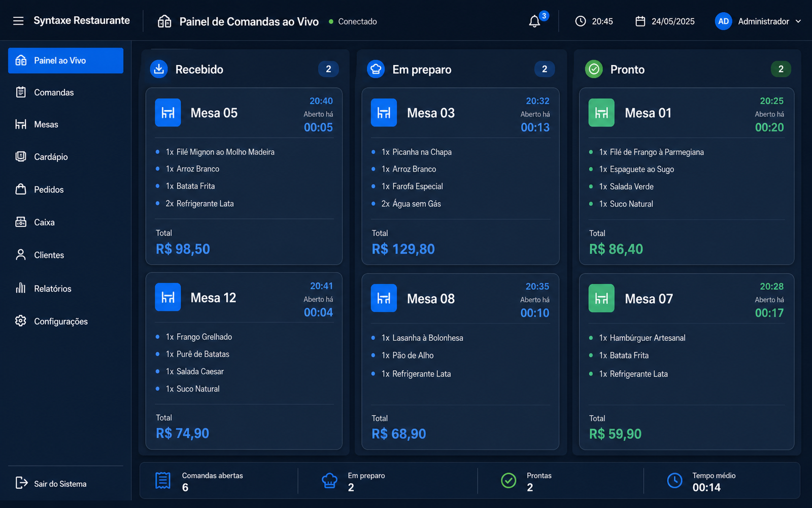Click the calendar icon next to the date
This screenshot has width=812, height=508.
(x=640, y=21)
